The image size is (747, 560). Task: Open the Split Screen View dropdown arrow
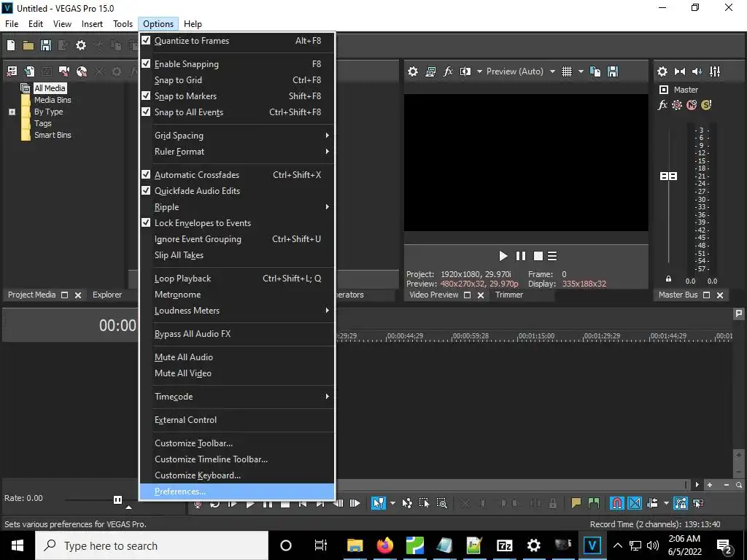[x=479, y=71]
